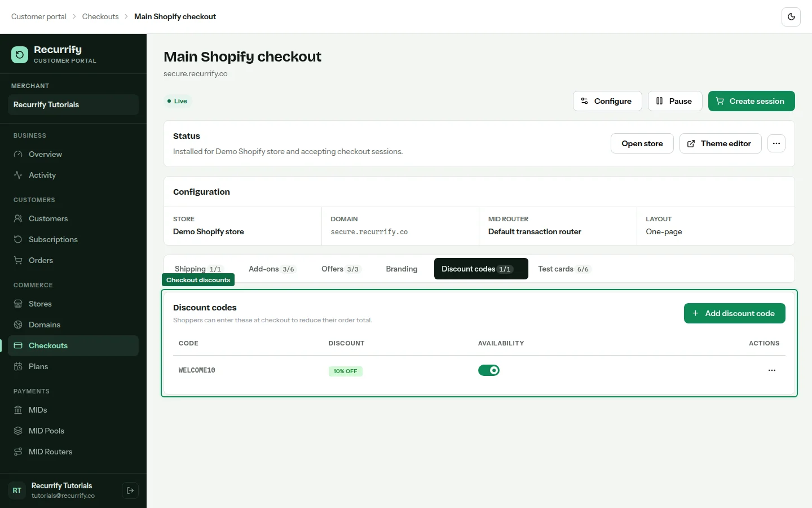Switch to the Offers tab
812x508 pixels.
[341, 269]
